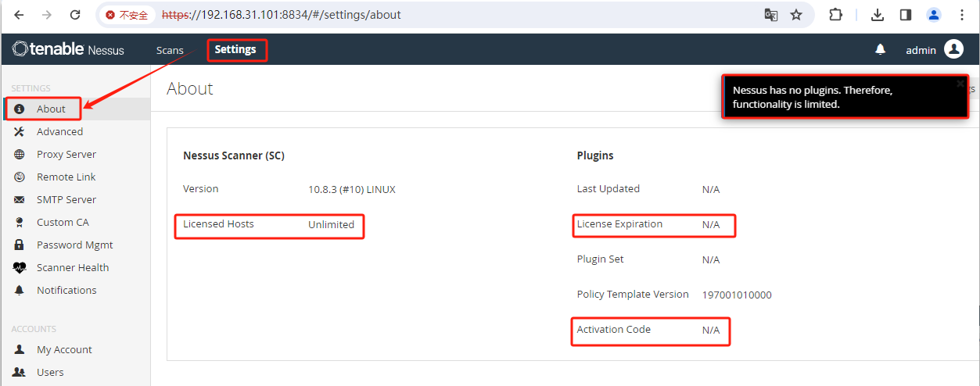The height and width of the screenshot is (386, 980).
Task: Click the Activation Code label
Action: tap(614, 330)
